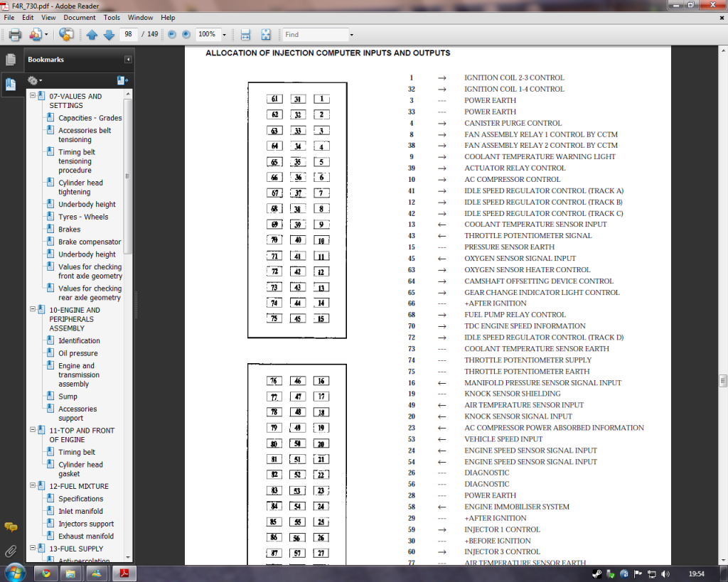Open the View menu

point(48,18)
